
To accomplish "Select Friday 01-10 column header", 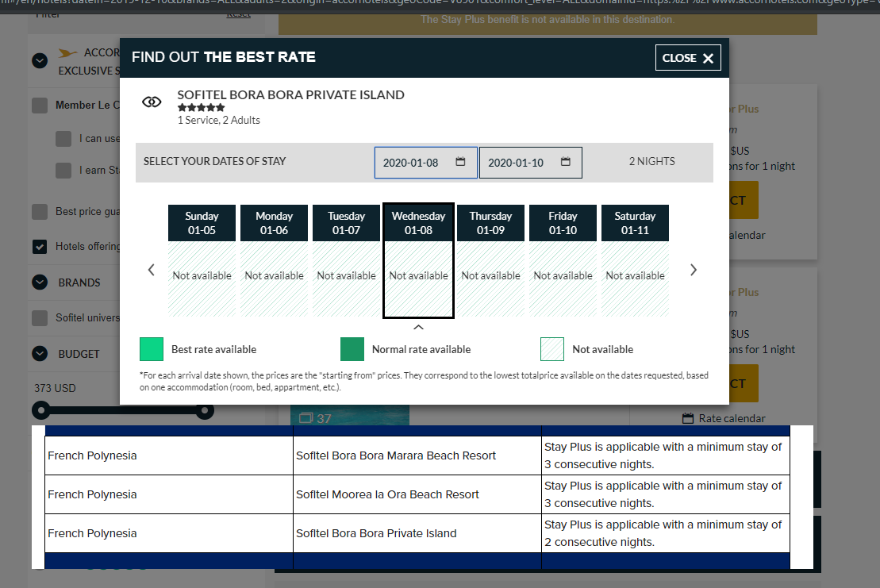I will 563,223.
